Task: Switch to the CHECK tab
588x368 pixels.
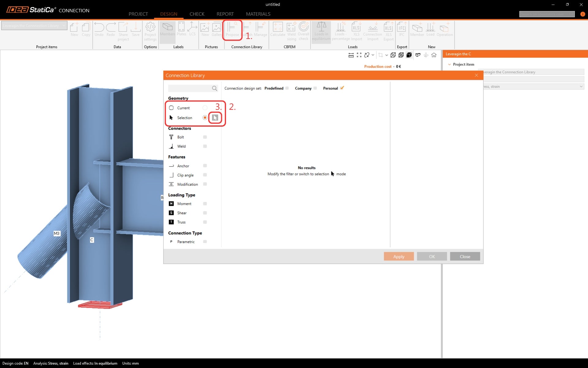Action: click(197, 14)
